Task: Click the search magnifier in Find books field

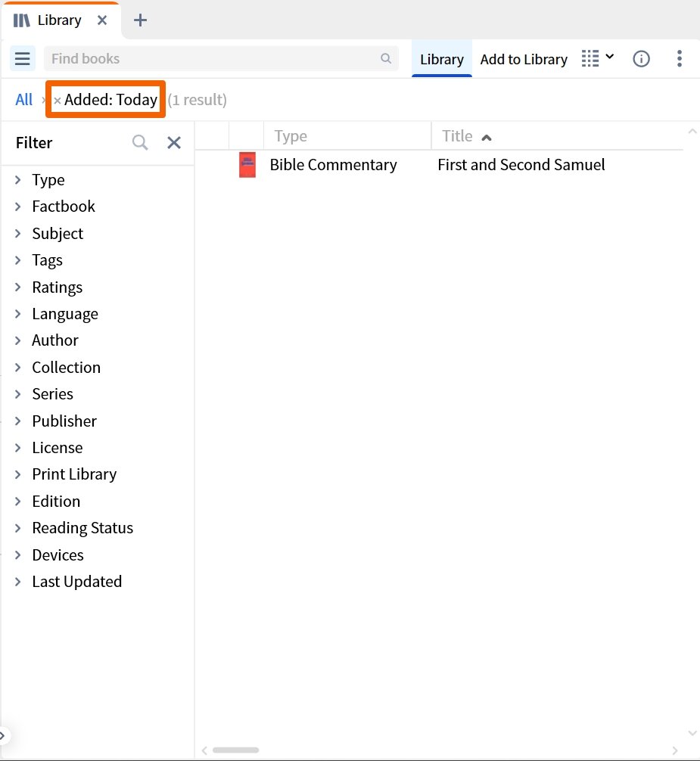Action: pos(386,58)
